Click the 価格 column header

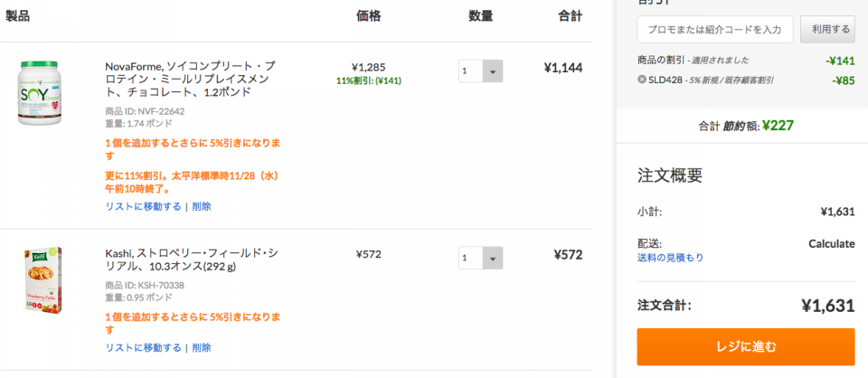click(x=369, y=16)
